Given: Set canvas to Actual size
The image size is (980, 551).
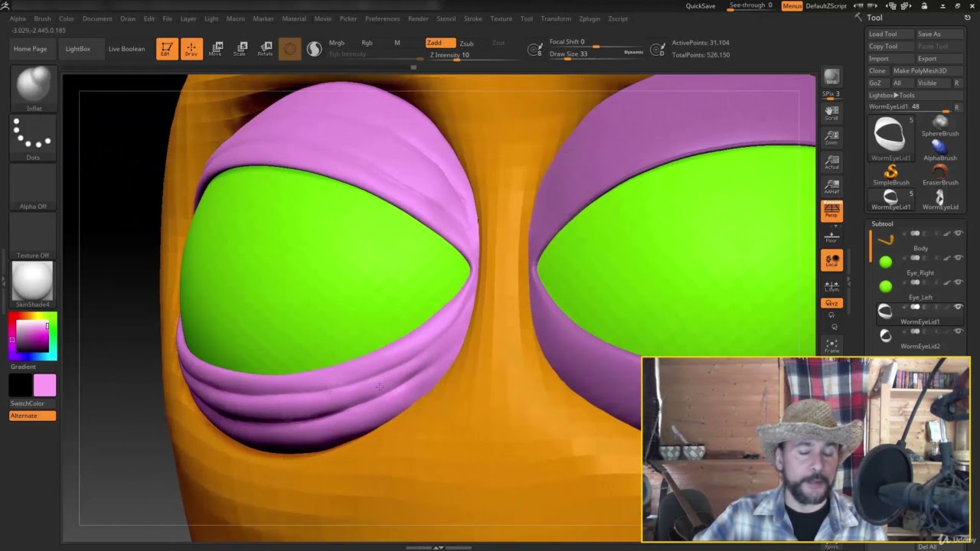Looking at the screenshot, I should point(831,162).
